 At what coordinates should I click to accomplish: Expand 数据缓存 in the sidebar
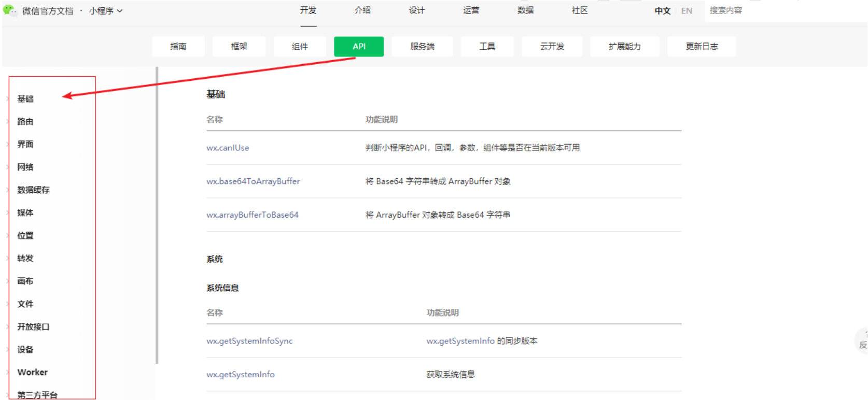(x=34, y=190)
